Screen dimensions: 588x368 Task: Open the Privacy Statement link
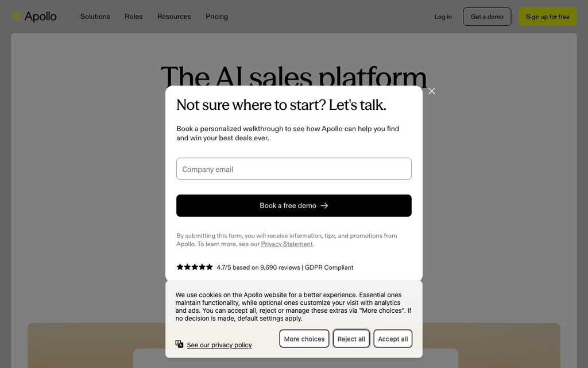287,244
